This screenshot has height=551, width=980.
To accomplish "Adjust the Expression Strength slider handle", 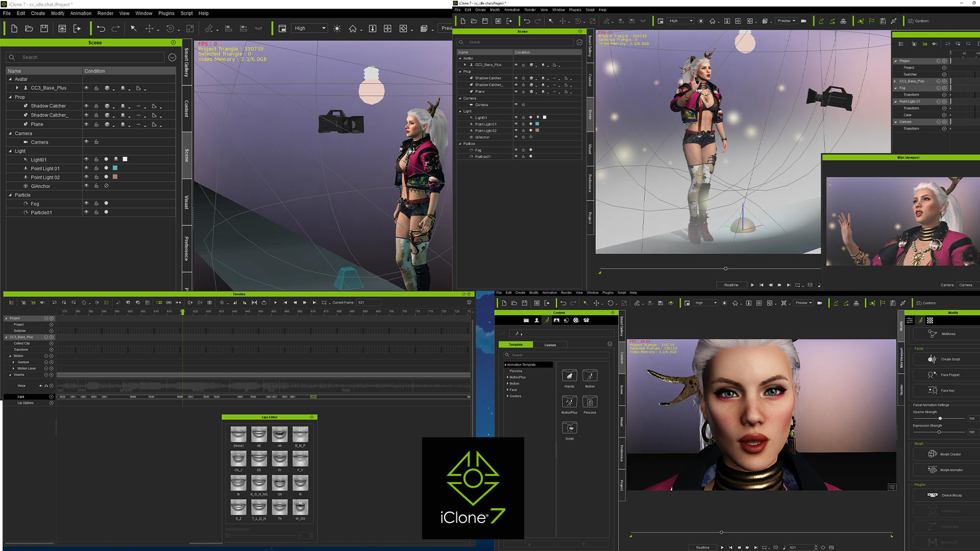I will pos(939,432).
